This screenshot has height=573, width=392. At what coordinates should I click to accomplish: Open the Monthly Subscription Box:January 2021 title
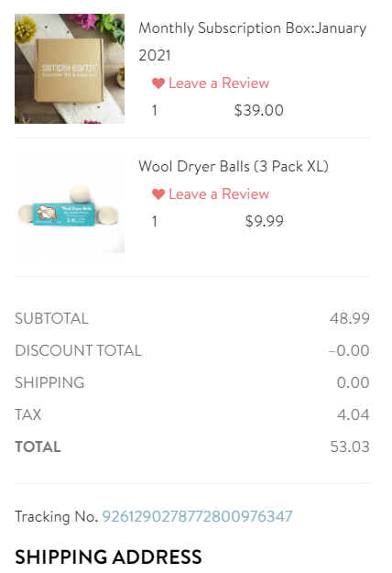pyautogui.click(x=253, y=41)
